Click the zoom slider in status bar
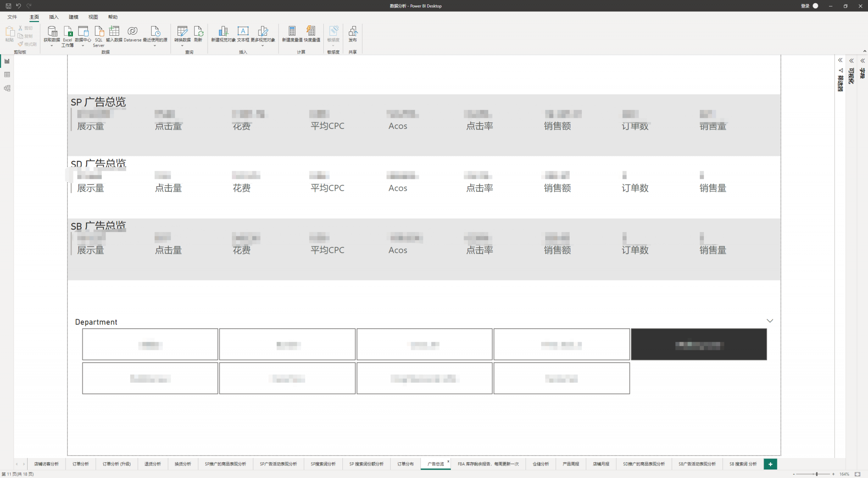Screen dimensions: 868x478 816,474
